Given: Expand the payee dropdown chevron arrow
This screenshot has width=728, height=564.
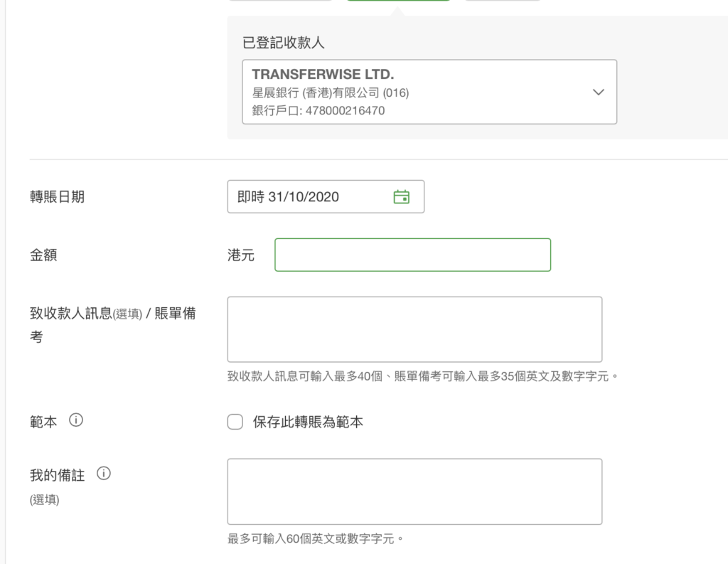Looking at the screenshot, I should (x=599, y=92).
